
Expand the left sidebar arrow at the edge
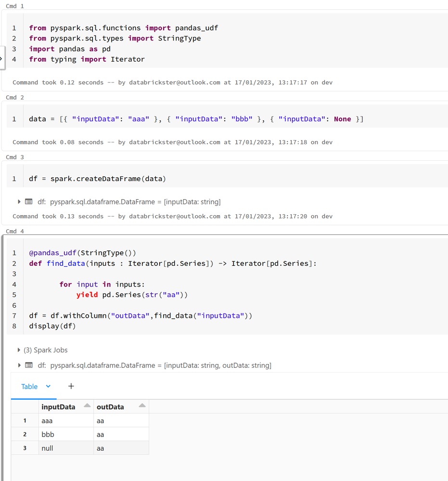point(1,58)
